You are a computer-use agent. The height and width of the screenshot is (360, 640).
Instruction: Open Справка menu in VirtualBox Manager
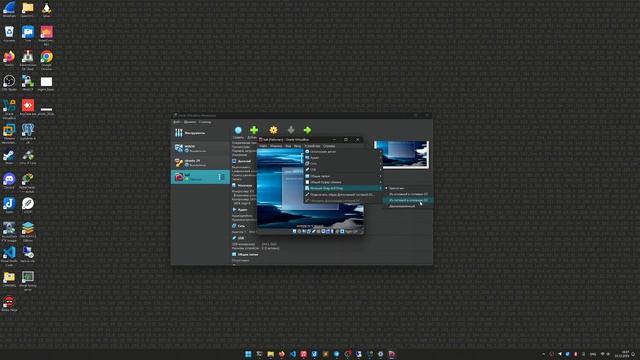205,122
